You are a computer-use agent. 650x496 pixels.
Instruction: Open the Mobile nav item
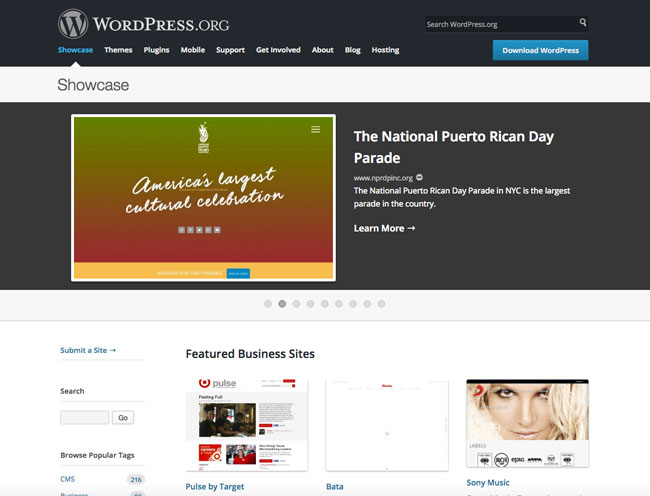point(193,50)
